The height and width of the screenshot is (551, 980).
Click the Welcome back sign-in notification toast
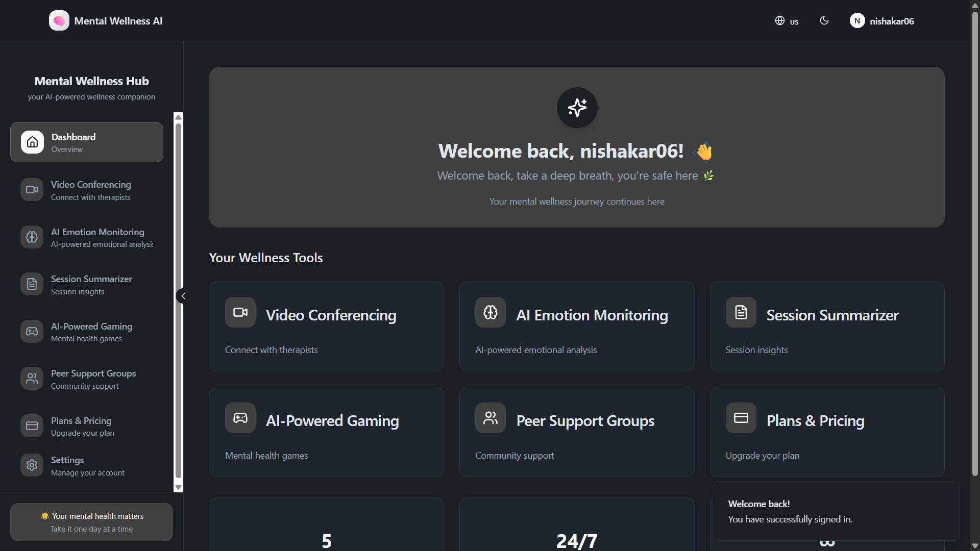pos(836,511)
